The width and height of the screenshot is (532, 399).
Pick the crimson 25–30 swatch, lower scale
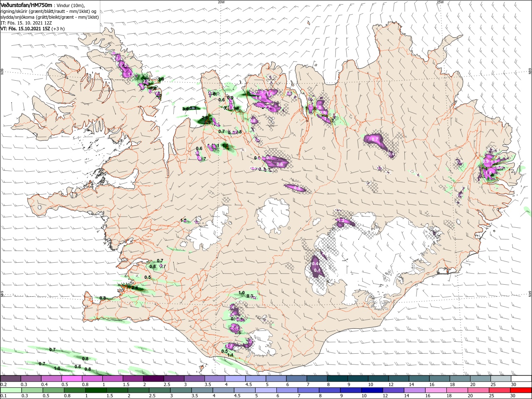(500, 390)
